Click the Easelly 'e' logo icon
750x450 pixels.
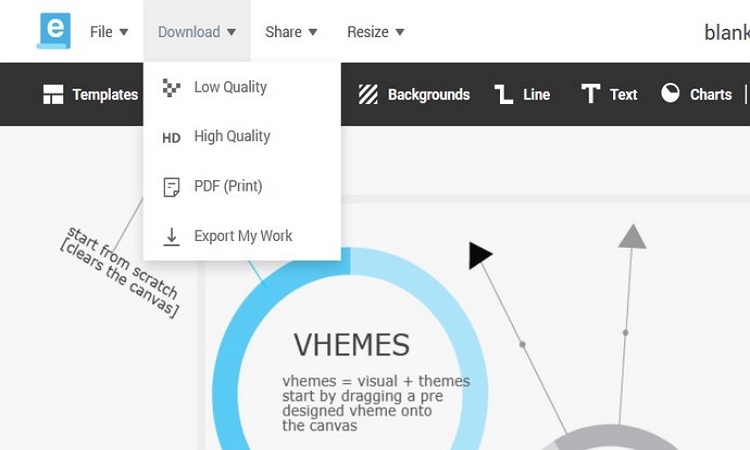point(54,31)
